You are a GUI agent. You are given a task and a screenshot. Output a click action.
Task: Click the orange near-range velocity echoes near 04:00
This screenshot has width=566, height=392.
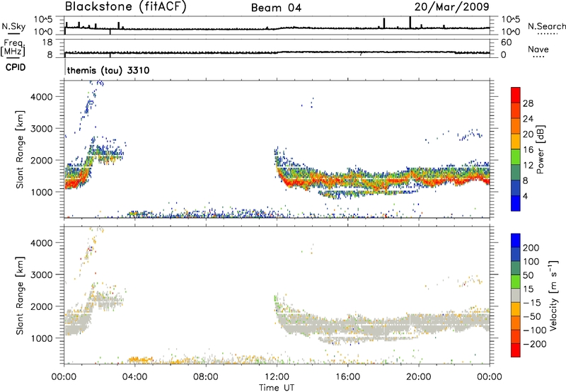(x=139, y=359)
